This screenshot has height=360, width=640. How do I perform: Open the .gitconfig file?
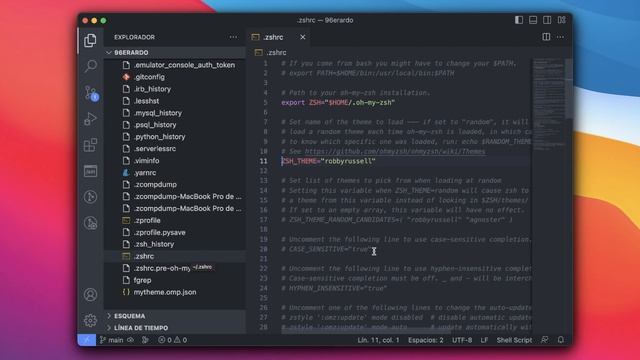pos(175,77)
